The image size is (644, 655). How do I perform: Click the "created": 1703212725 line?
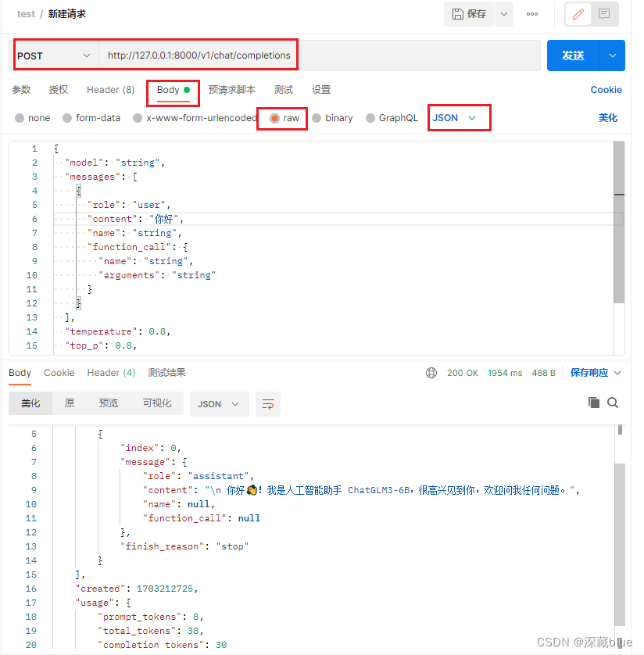point(136,589)
